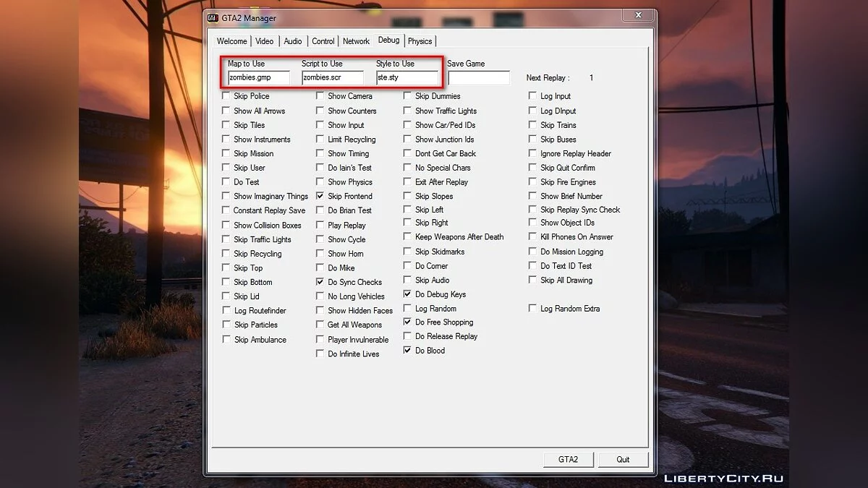Enable Get All Weapons checkbox

click(320, 325)
